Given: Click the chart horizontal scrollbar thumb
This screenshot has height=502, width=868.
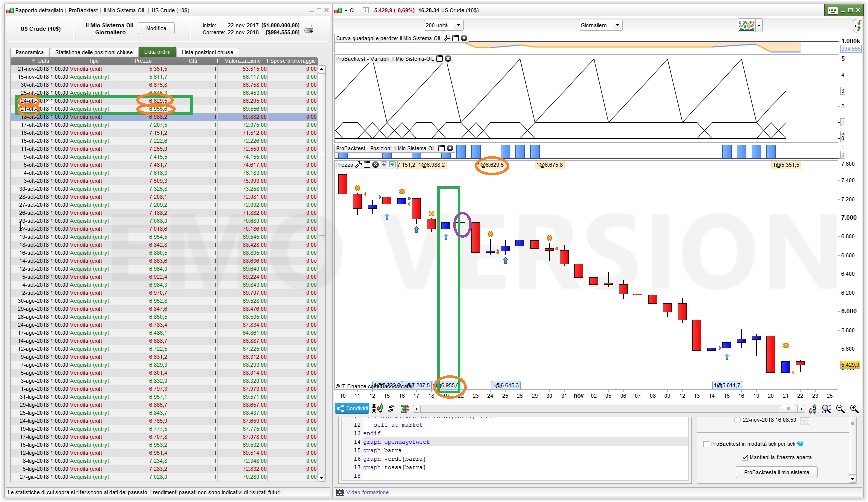Looking at the screenshot, I should point(788,409).
